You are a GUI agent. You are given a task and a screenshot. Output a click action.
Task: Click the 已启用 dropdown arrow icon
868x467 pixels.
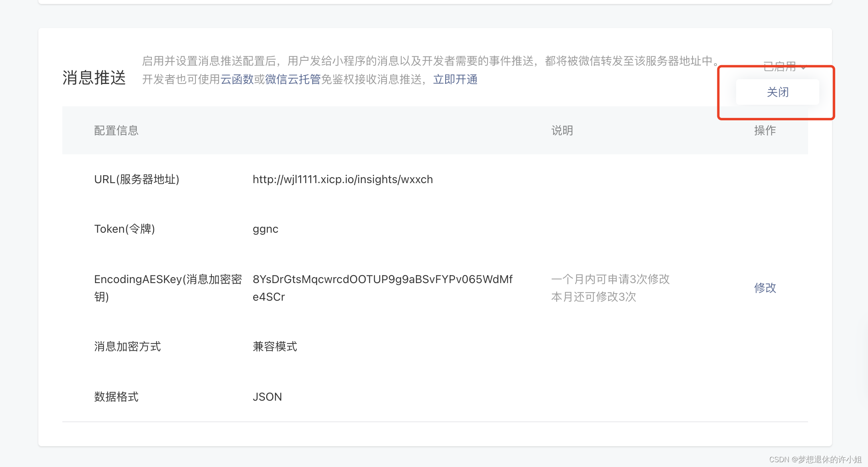(x=803, y=67)
